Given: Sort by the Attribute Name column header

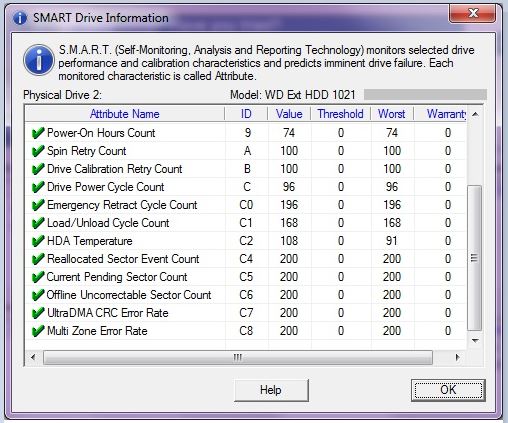Looking at the screenshot, I should click(125, 114).
